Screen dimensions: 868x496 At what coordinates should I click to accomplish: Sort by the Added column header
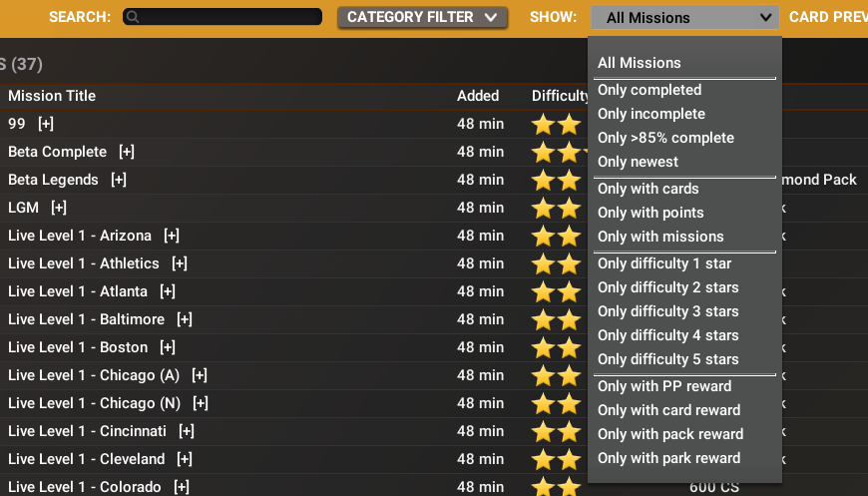pyautogui.click(x=478, y=96)
